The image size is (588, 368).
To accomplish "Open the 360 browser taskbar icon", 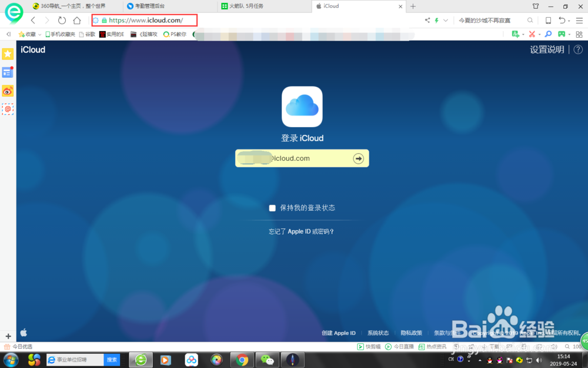I will click(x=141, y=360).
